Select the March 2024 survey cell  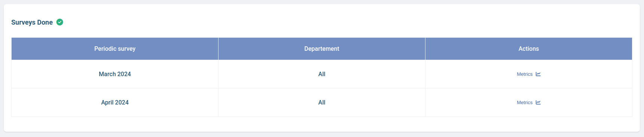point(115,74)
